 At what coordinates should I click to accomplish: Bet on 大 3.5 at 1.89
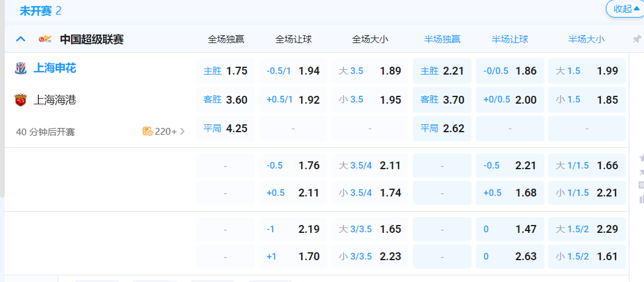click(370, 71)
